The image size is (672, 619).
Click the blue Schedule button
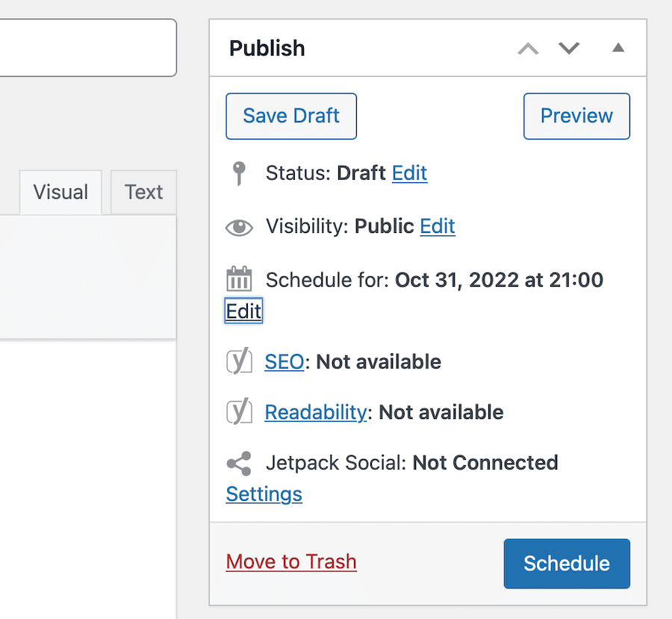coord(567,564)
